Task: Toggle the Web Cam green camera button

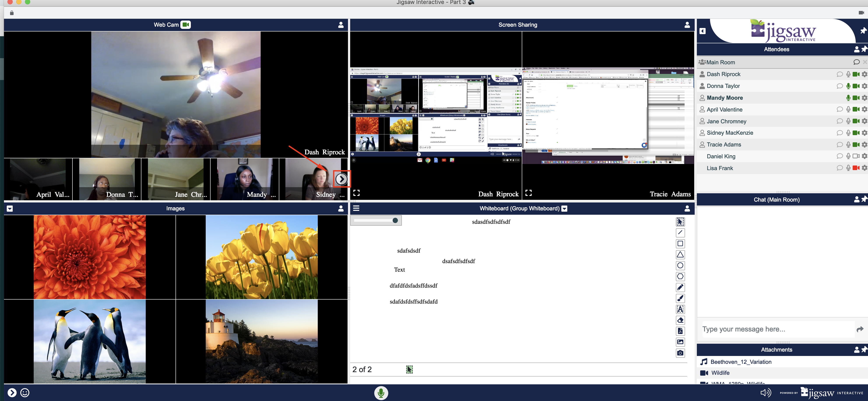Action: 185,24
